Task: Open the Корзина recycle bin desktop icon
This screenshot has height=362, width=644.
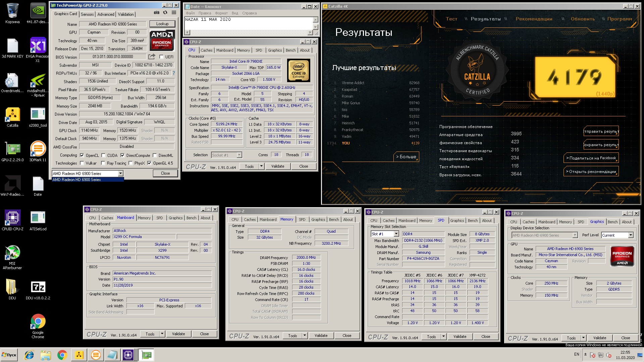Action: coord(12,14)
